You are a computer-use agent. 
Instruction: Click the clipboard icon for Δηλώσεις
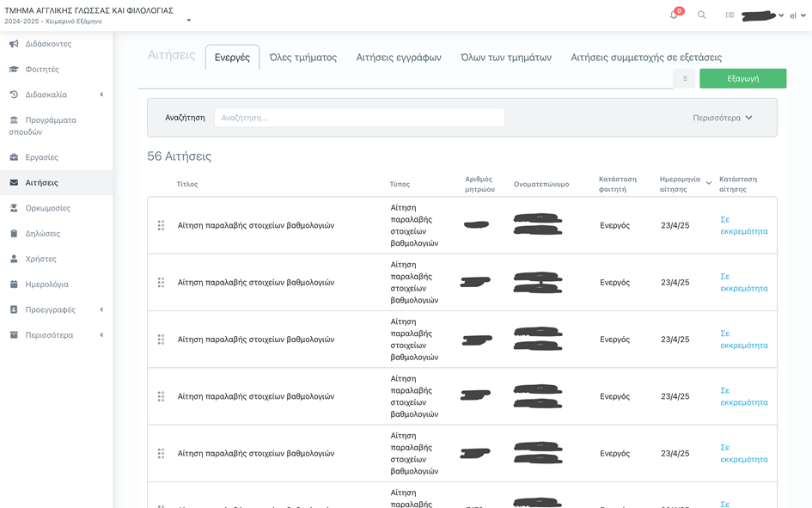tap(14, 233)
